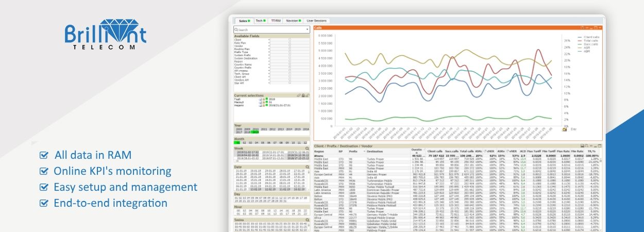Expand the Routing Plan field dropdown
This screenshot has width=644, height=232.
[x=269, y=49]
